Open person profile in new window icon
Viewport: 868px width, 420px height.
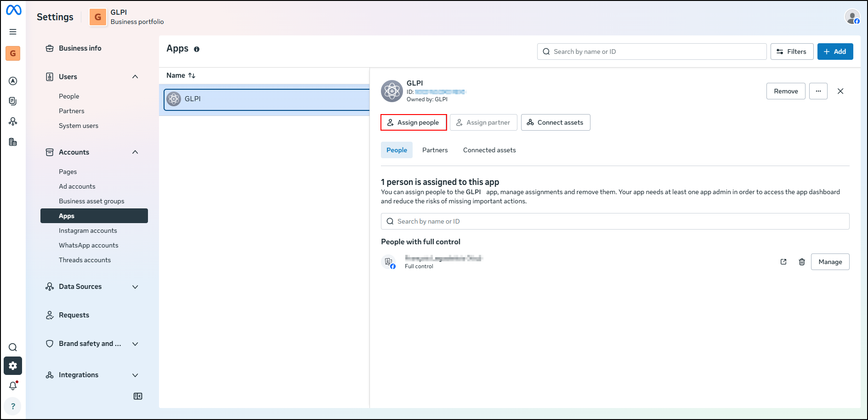coord(783,262)
